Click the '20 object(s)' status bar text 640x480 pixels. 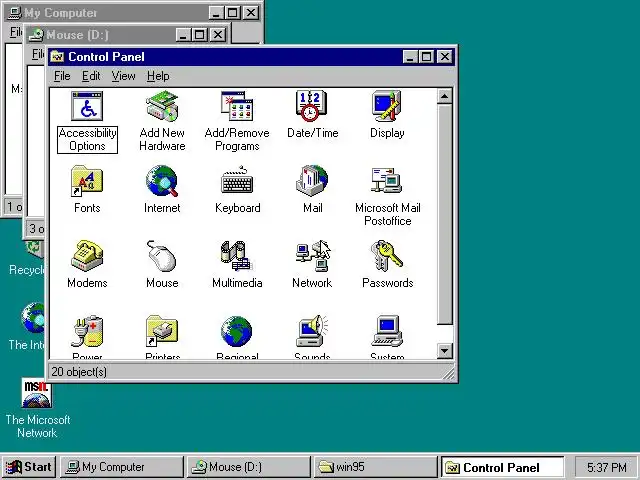click(x=79, y=372)
